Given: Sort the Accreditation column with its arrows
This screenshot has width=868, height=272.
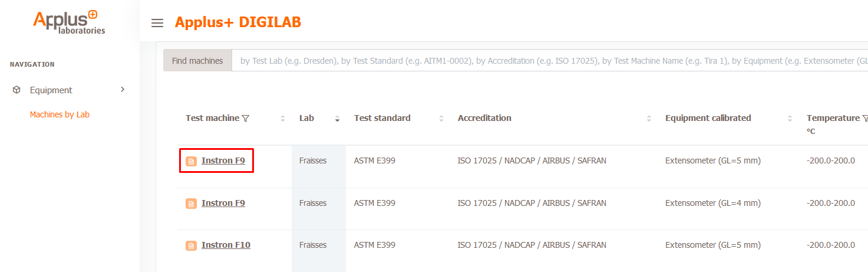Looking at the screenshot, I should 649,119.
